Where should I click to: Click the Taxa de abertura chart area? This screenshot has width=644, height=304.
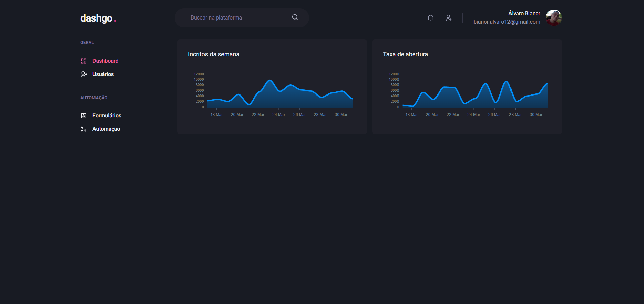pyautogui.click(x=475, y=94)
